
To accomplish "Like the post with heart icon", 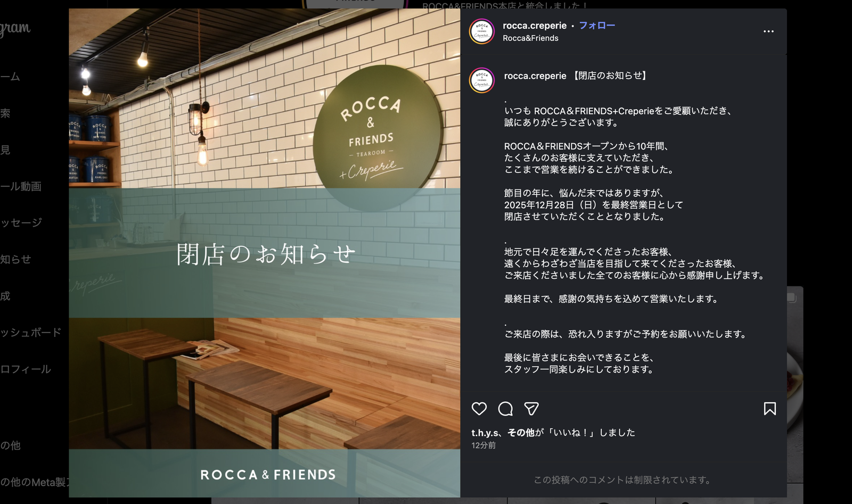I will (x=479, y=409).
